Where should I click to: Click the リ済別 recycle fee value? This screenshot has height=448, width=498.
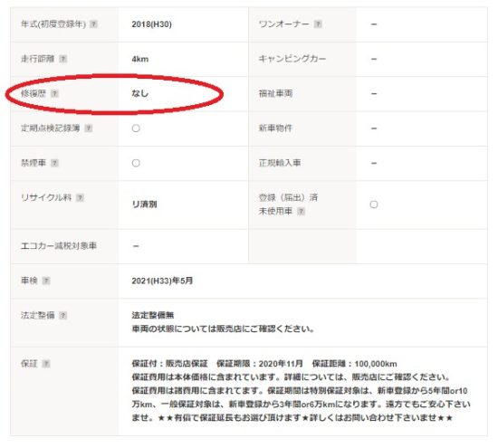(145, 205)
